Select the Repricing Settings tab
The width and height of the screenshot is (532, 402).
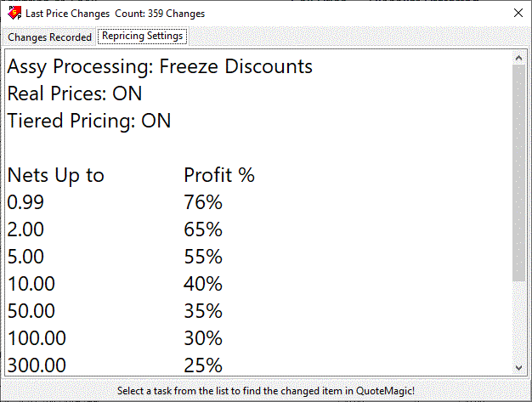tap(142, 37)
